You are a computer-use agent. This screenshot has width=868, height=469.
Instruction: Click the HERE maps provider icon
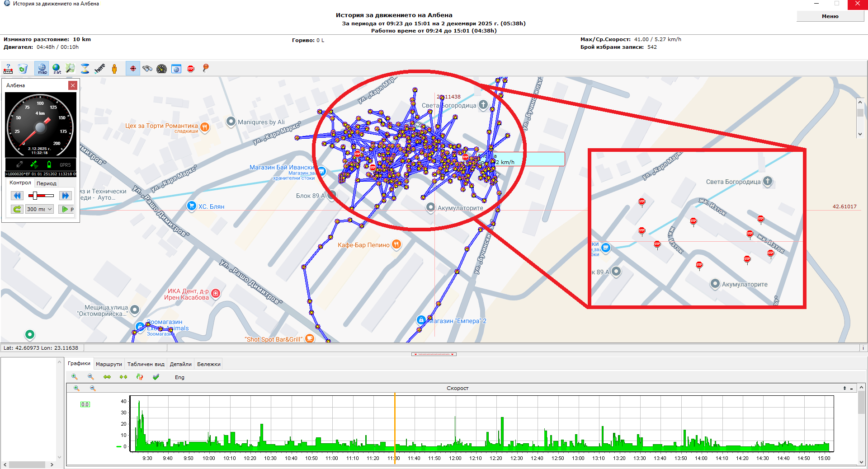[x=99, y=69]
